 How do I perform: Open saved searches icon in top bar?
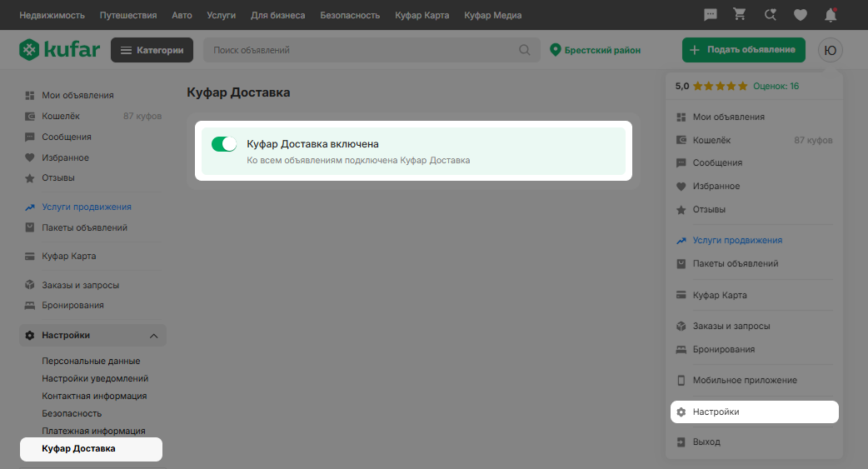point(770,15)
